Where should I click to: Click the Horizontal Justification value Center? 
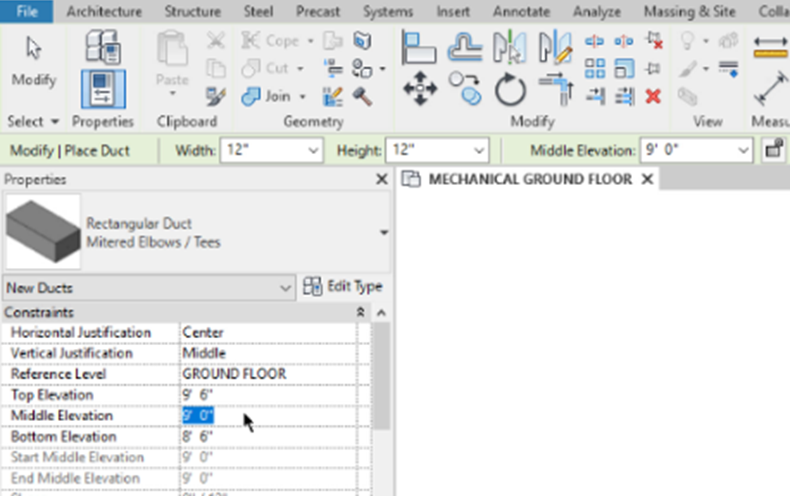(268, 333)
